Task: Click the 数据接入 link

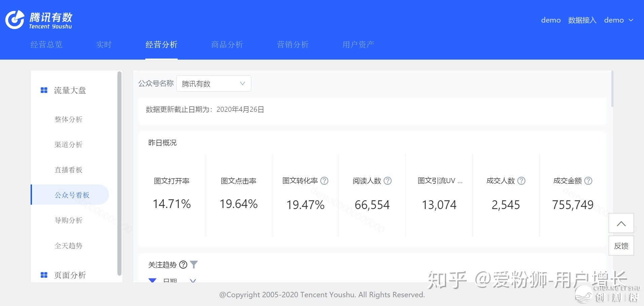Action: [582, 20]
